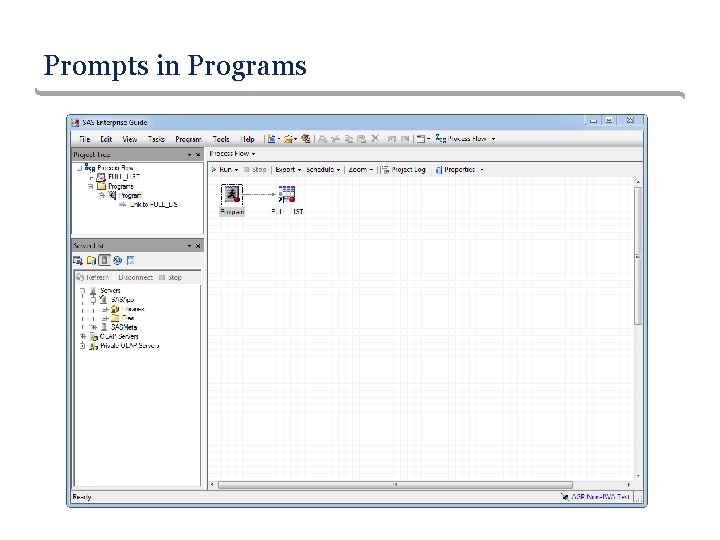Image resolution: width=720 pixels, height=540 pixels.
Task: Click the horizontal scrollbar of the canvas
Action: point(395,485)
